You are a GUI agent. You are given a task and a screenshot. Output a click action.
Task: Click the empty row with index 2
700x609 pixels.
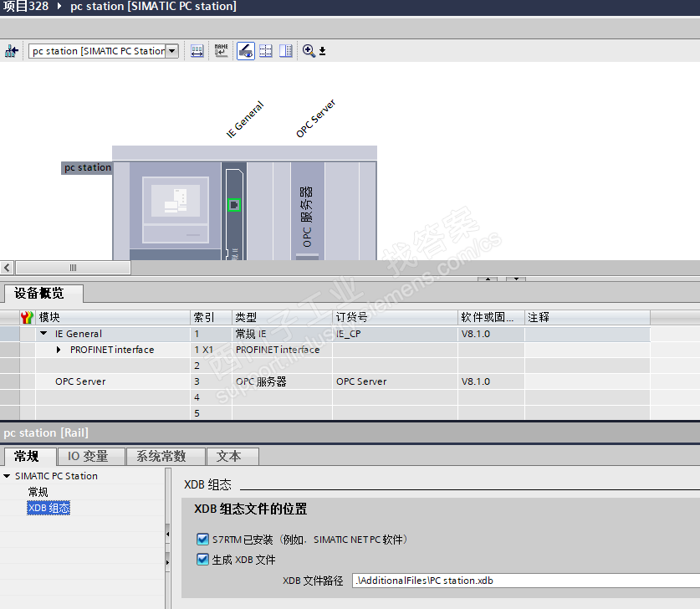click(x=324, y=366)
